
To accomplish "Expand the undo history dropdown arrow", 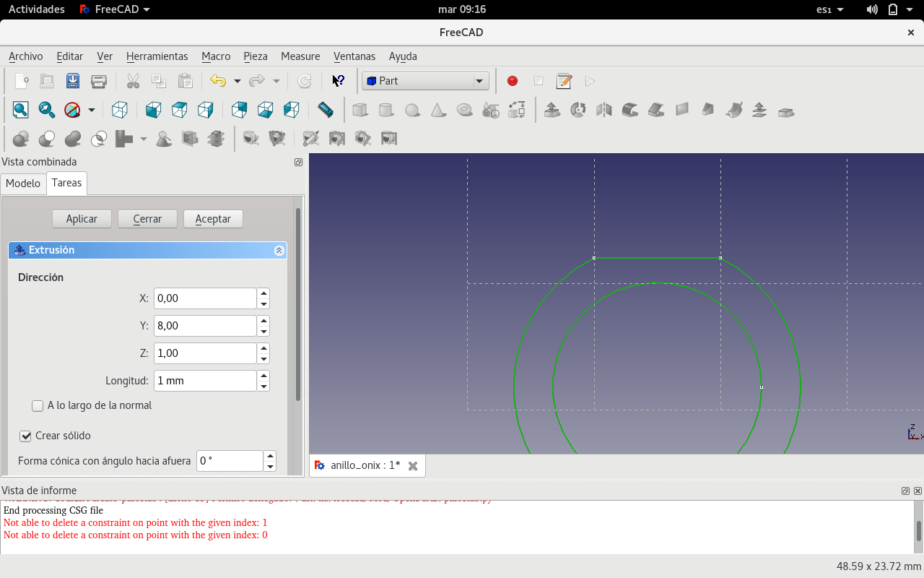I will coord(237,81).
